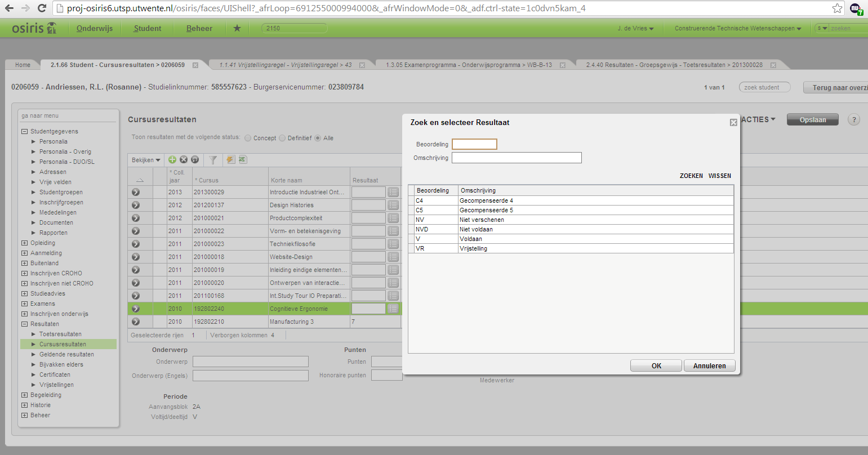Open the J. de Vries user dropdown

click(x=636, y=28)
